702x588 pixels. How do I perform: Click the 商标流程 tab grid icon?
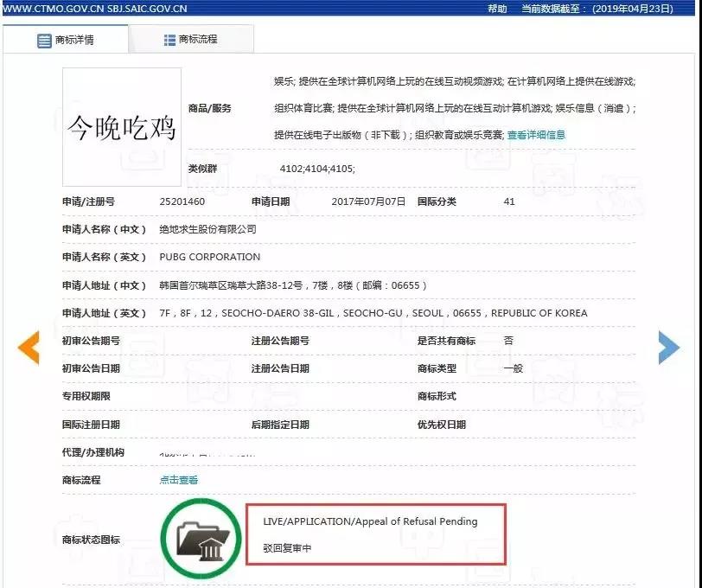(x=169, y=40)
